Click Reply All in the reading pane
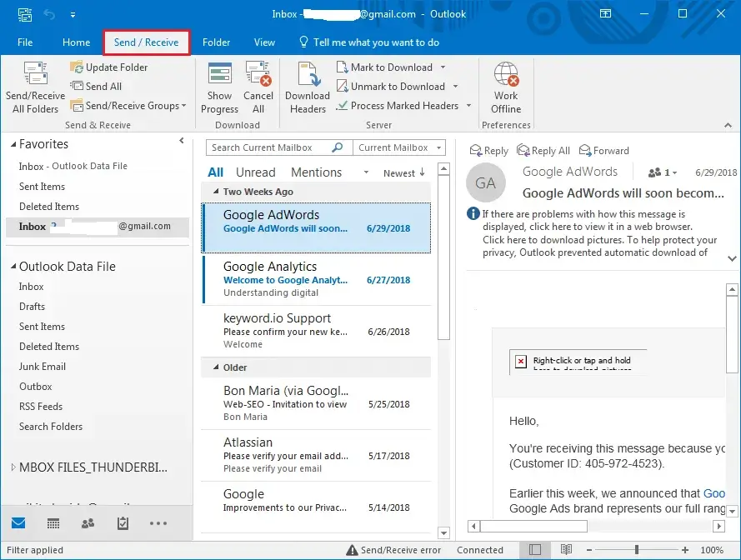The width and height of the screenshot is (741, 560). pyautogui.click(x=543, y=151)
